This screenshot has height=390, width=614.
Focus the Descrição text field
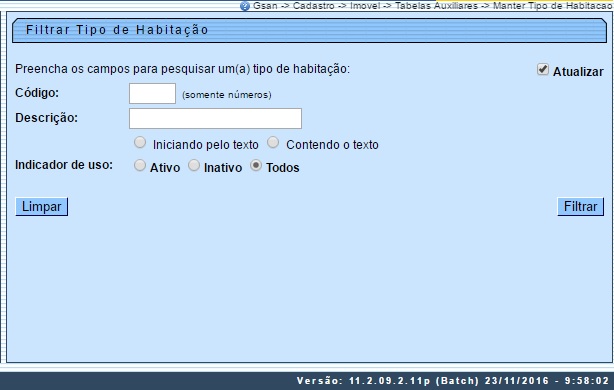click(215, 118)
